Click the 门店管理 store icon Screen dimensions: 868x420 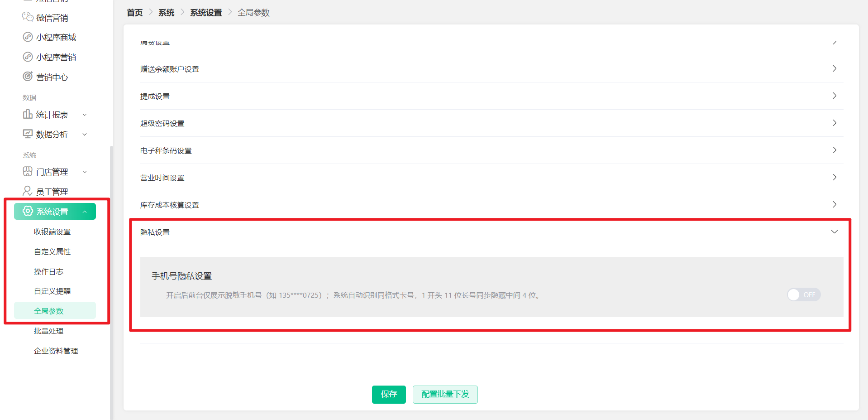click(x=28, y=171)
